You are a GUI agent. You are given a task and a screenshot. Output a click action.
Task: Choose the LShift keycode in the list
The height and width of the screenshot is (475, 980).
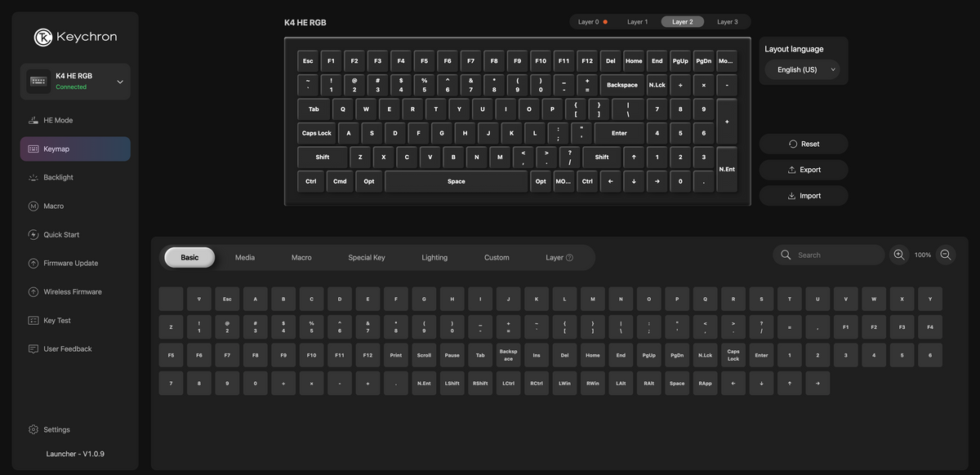click(x=452, y=384)
